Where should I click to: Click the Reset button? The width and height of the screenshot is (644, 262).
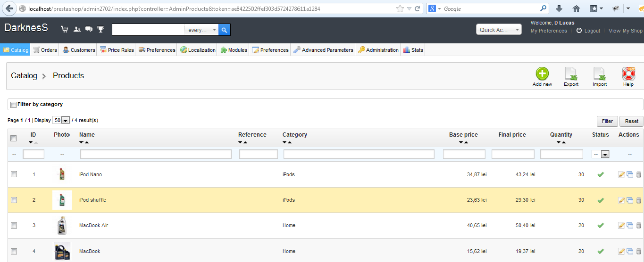coord(631,121)
